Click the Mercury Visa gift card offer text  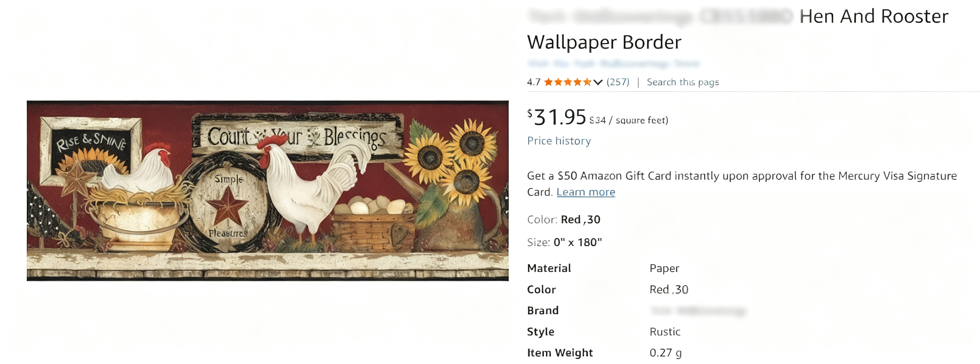742,184
